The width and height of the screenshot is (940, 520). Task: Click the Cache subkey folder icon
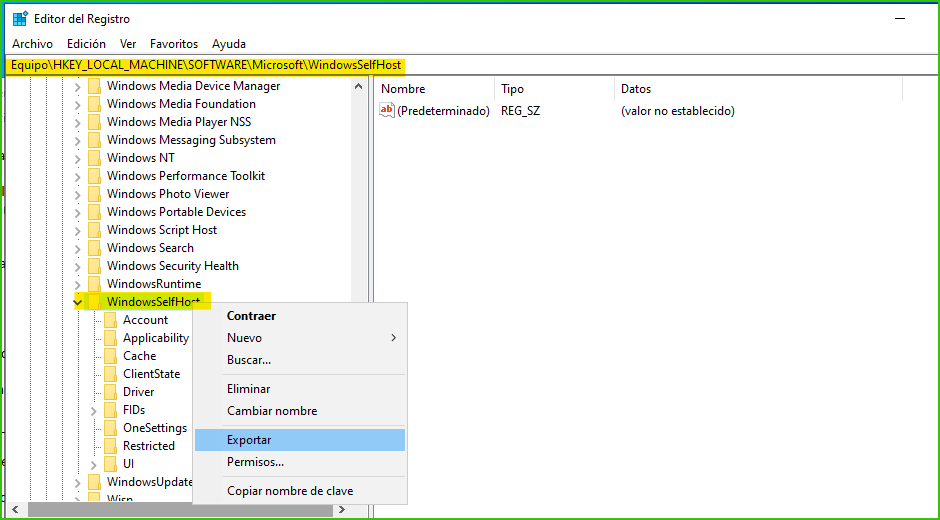pyautogui.click(x=110, y=356)
